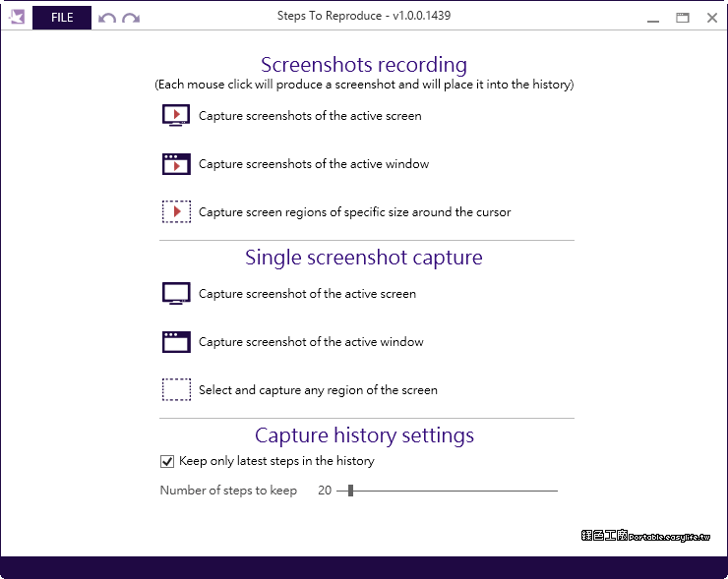The image size is (728, 579).
Task: Click 'Number of steps to keep' label
Action: click(228, 491)
